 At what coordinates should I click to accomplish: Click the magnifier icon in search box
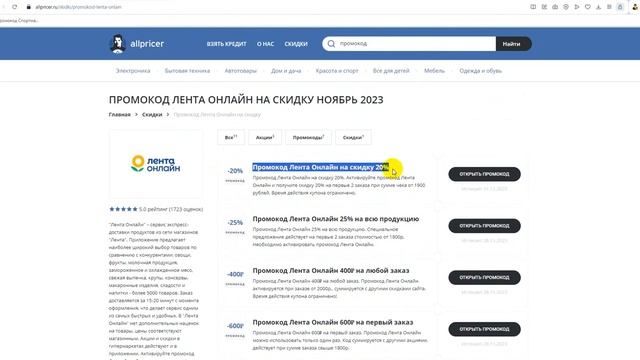point(331,44)
